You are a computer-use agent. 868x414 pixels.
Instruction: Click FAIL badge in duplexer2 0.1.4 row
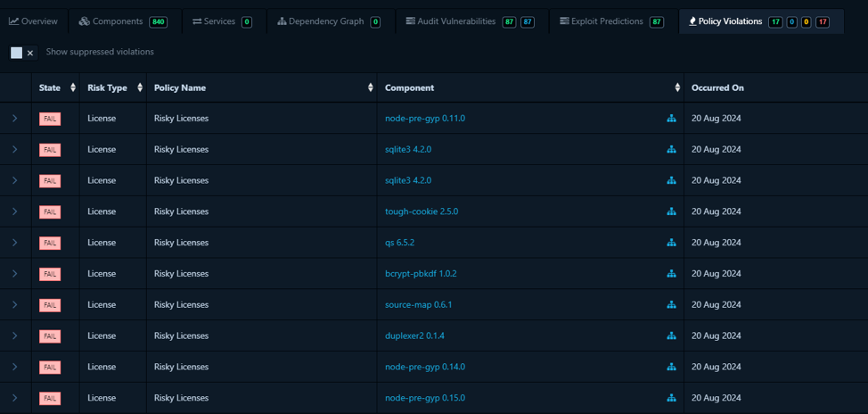50,335
